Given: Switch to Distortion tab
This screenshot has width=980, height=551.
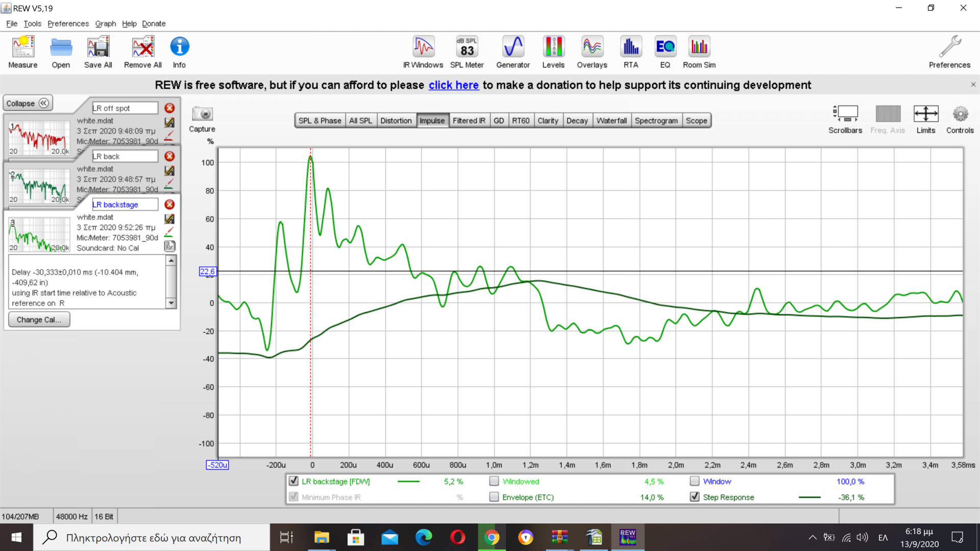Looking at the screenshot, I should (x=396, y=120).
